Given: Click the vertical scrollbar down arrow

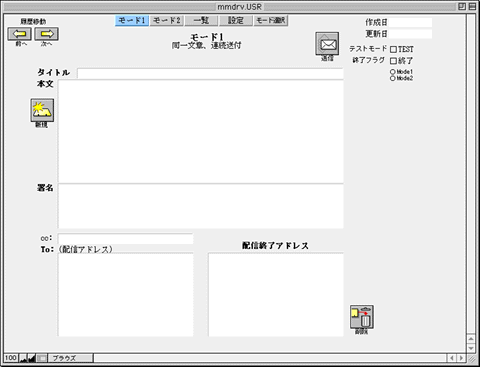Looking at the screenshot, I should 471,348.
